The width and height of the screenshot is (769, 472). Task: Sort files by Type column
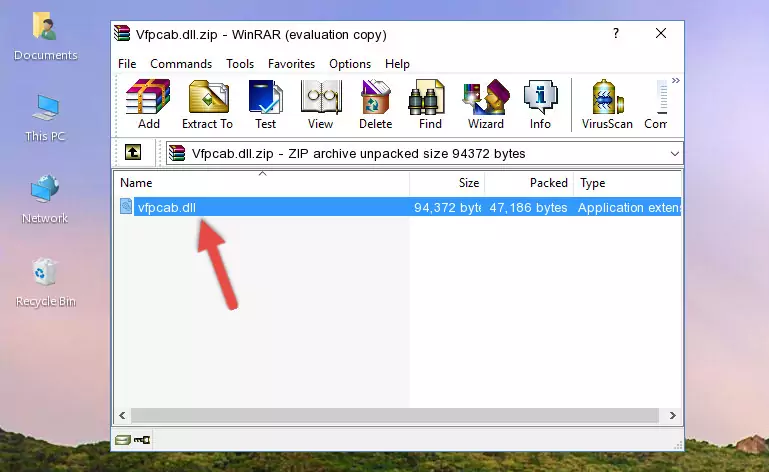[x=628, y=183]
